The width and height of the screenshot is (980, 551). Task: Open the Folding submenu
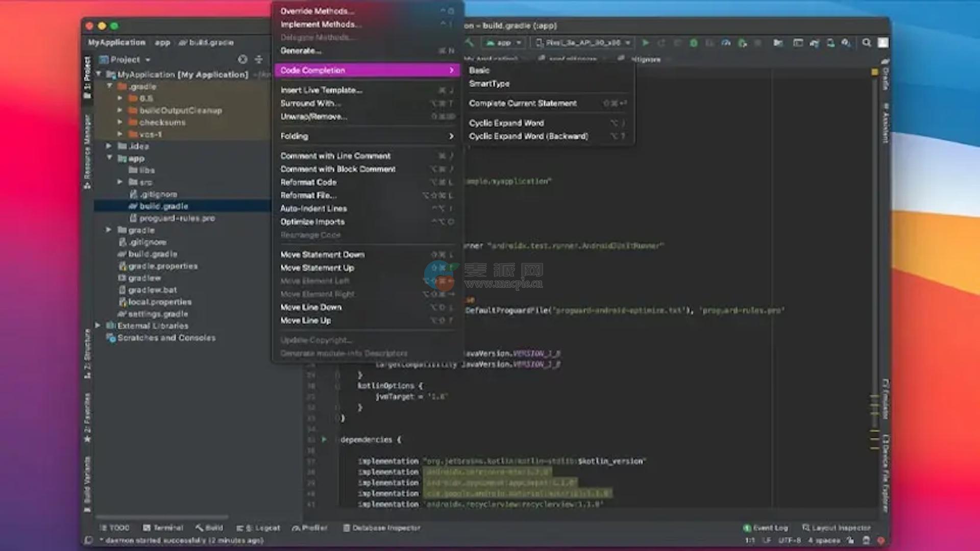click(366, 136)
